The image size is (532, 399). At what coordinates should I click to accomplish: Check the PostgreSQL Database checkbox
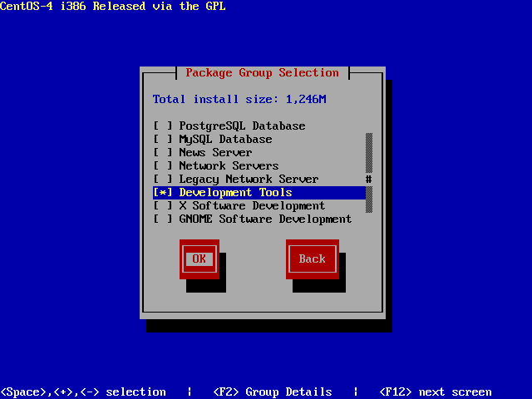(163, 126)
